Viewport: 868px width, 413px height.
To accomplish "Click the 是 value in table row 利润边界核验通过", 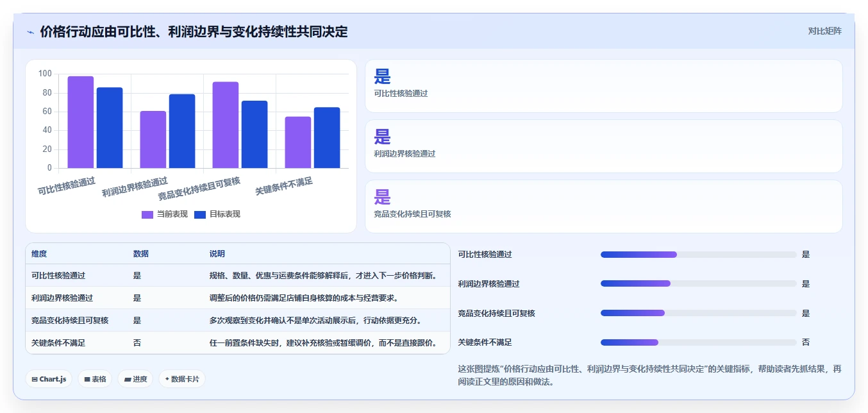I will 137,298.
